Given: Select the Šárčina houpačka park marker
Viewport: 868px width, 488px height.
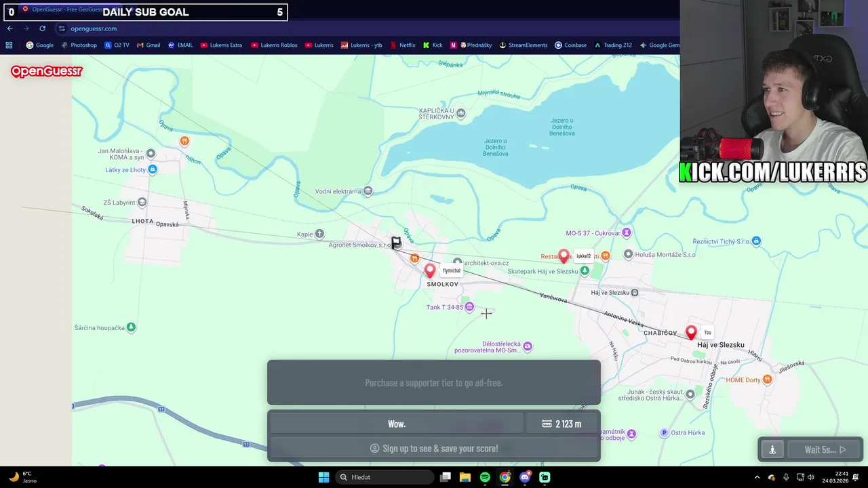Looking at the screenshot, I should pyautogui.click(x=132, y=327).
